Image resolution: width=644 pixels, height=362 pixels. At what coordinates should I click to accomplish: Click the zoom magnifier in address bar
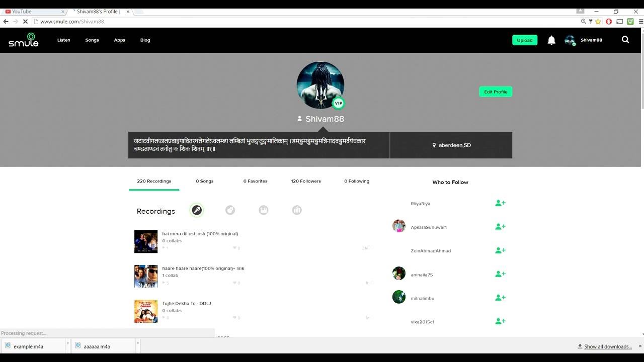pos(584,22)
